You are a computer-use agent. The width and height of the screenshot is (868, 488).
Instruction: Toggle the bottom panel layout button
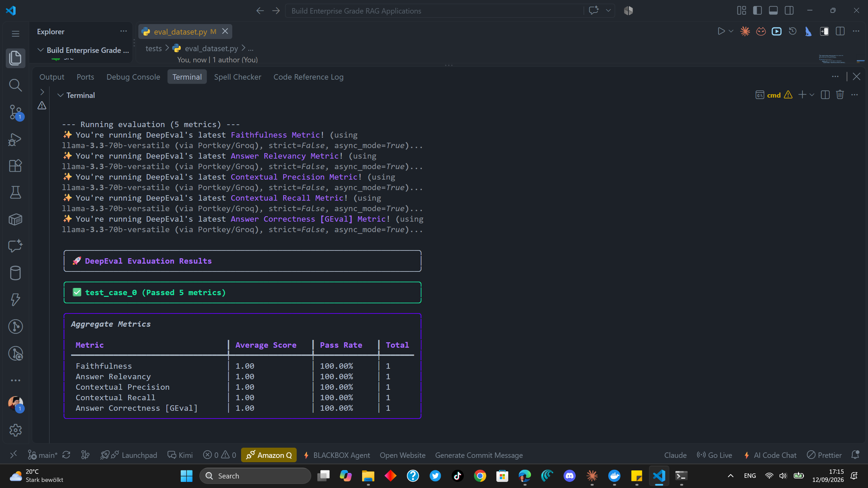(x=773, y=11)
